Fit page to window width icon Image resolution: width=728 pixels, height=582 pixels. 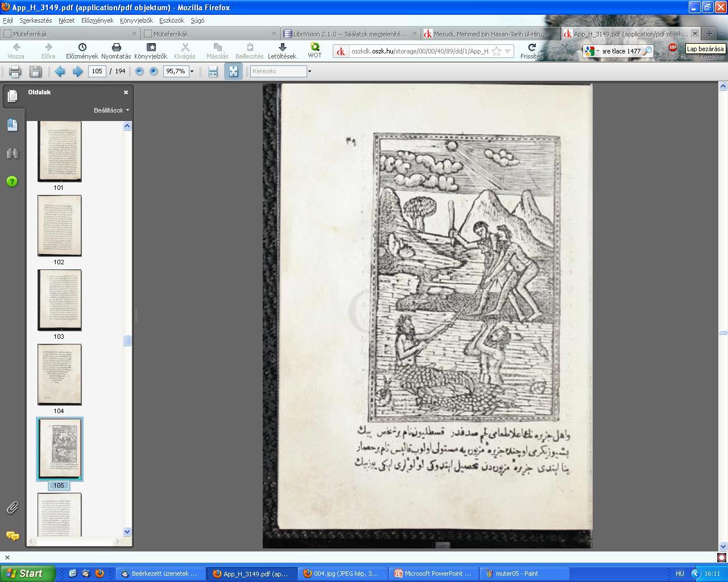click(x=213, y=72)
